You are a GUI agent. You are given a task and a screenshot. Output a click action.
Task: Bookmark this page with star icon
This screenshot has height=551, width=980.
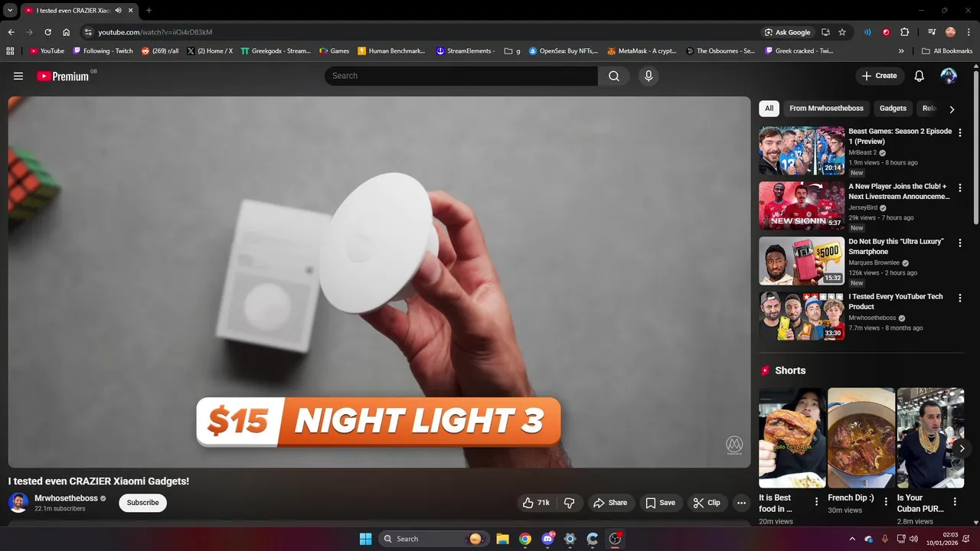click(x=842, y=32)
